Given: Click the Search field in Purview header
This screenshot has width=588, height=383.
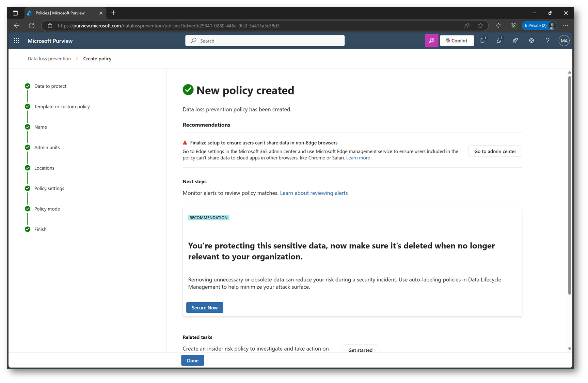Looking at the screenshot, I should pos(265,41).
